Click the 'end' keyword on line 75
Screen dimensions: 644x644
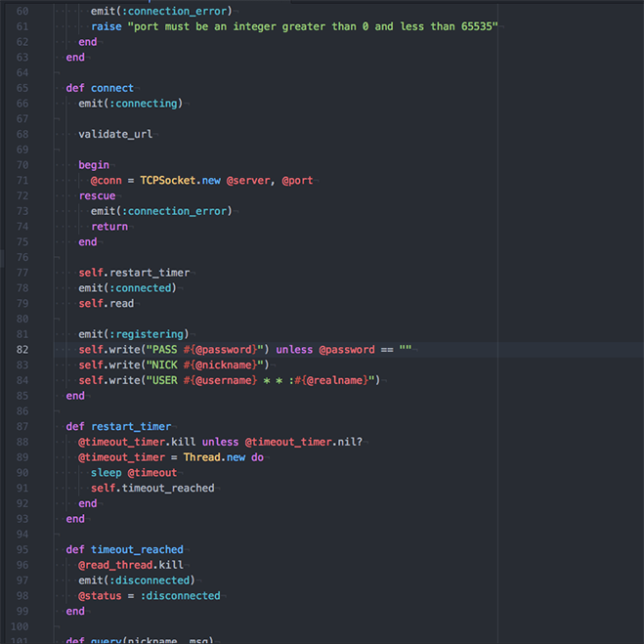[88, 242]
